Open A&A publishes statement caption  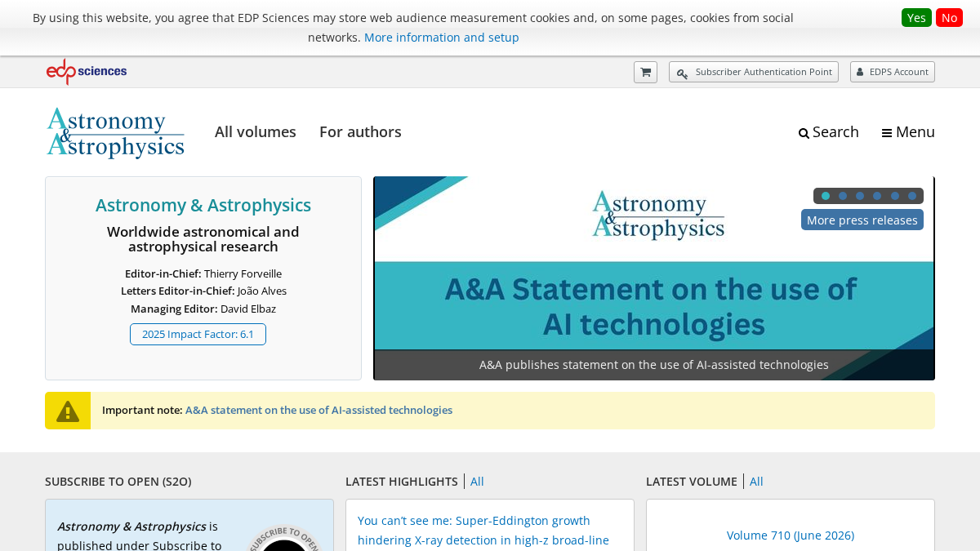coord(654,365)
